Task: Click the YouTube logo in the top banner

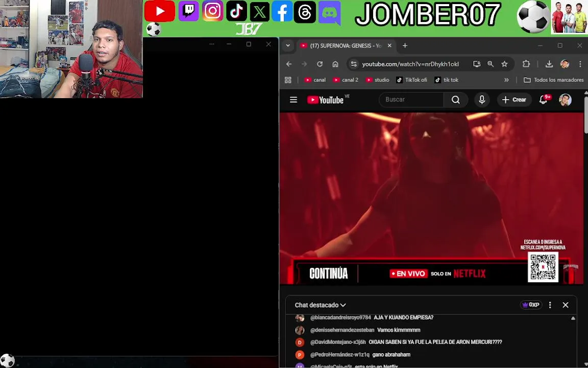Action: (159, 11)
